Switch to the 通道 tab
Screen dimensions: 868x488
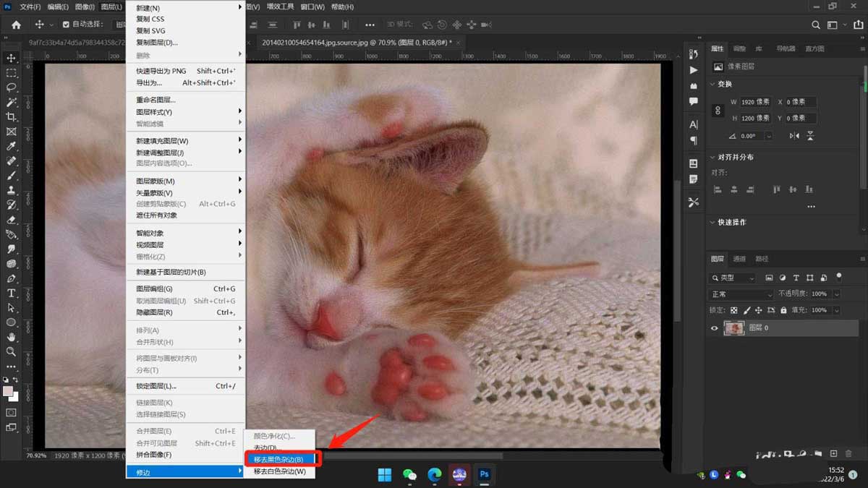click(x=739, y=259)
